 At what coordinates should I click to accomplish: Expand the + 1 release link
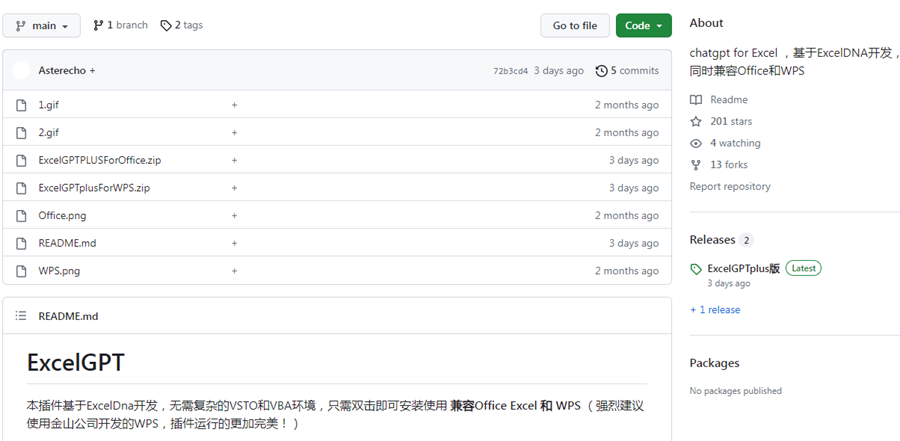715,310
